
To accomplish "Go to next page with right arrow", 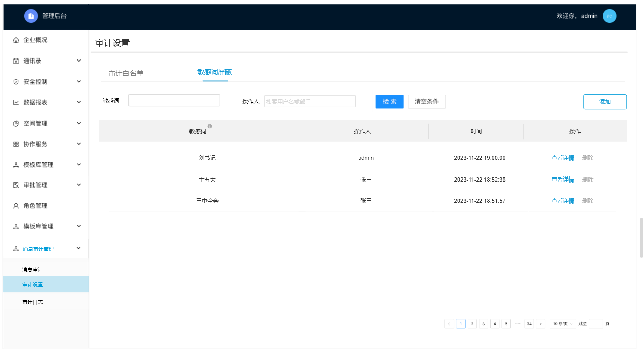I will coord(540,324).
